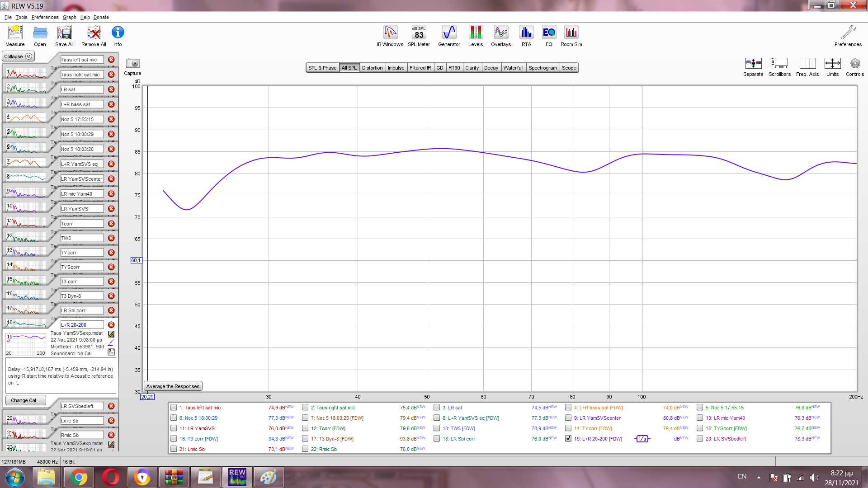Remove the LR sat measurement

point(111,89)
